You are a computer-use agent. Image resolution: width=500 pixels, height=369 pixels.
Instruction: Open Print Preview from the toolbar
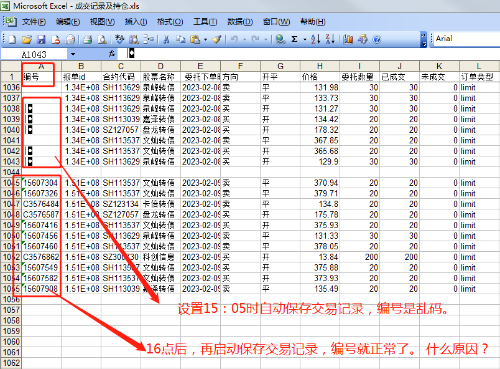[x=102, y=39]
